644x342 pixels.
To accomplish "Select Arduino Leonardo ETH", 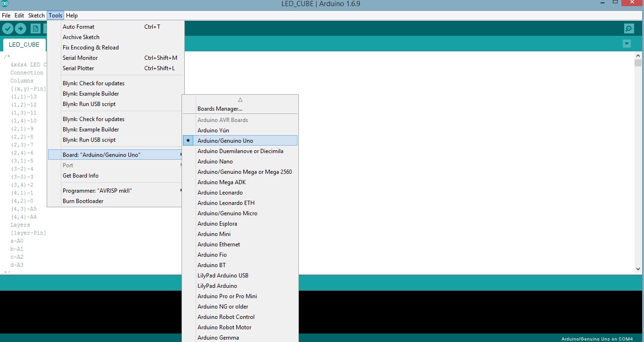I will [240, 203].
